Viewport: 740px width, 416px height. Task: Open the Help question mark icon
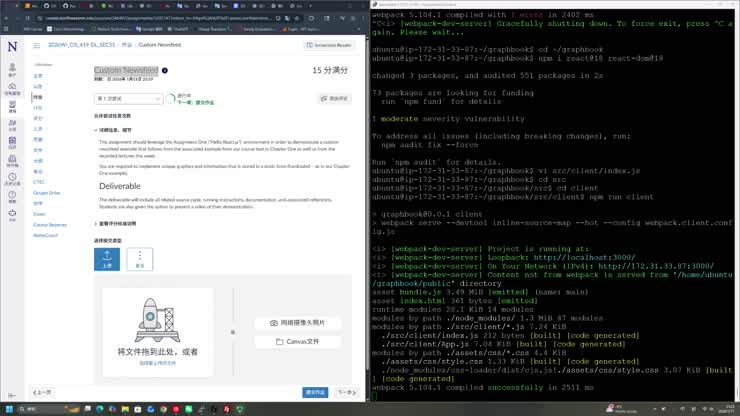click(x=12, y=196)
